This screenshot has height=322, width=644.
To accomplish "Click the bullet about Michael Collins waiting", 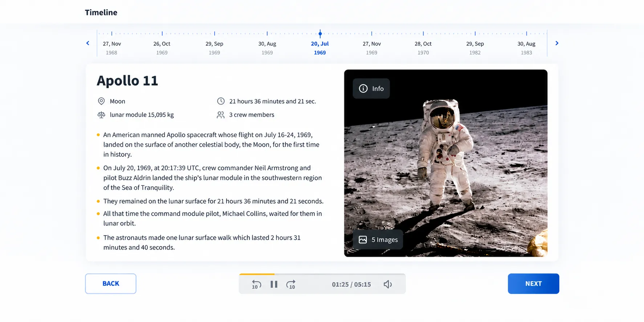I will [x=212, y=219].
